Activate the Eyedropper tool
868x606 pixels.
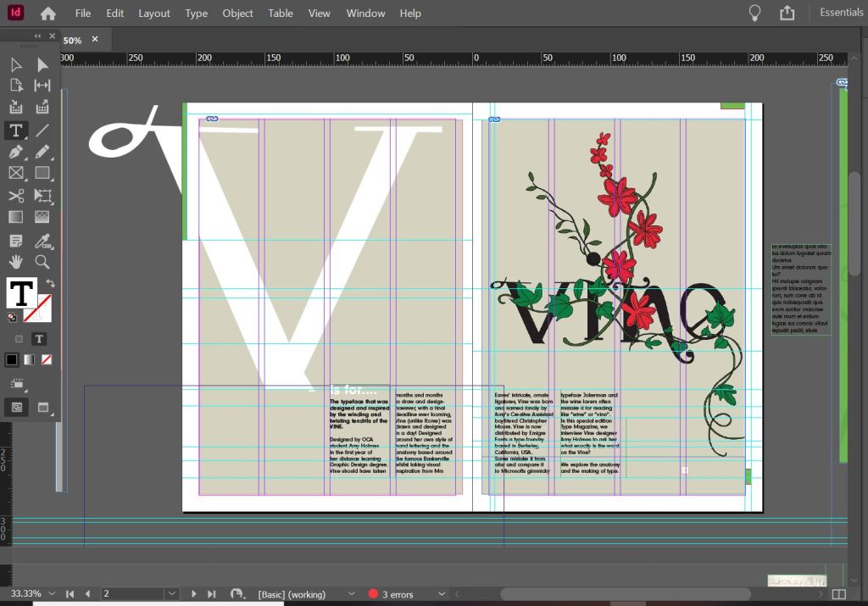point(42,240)
